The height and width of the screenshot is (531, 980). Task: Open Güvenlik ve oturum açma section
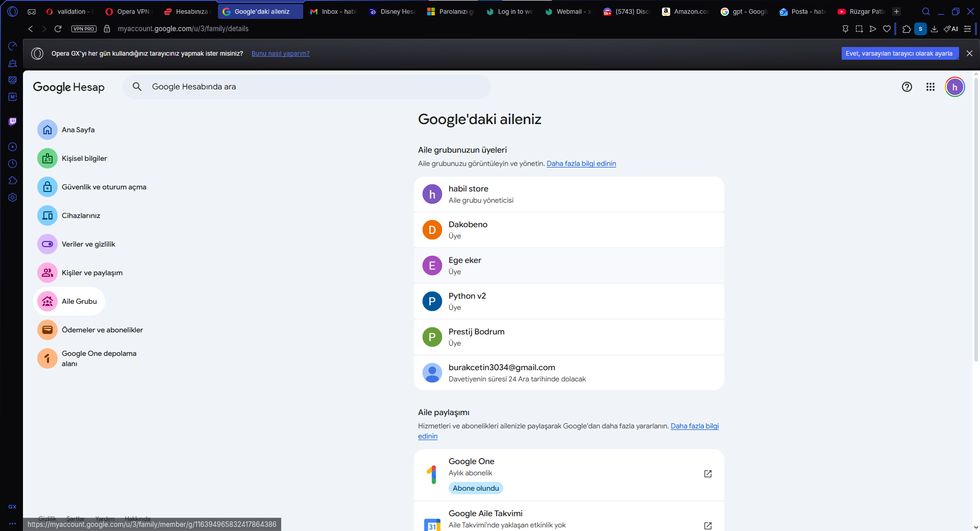(92, 187)
